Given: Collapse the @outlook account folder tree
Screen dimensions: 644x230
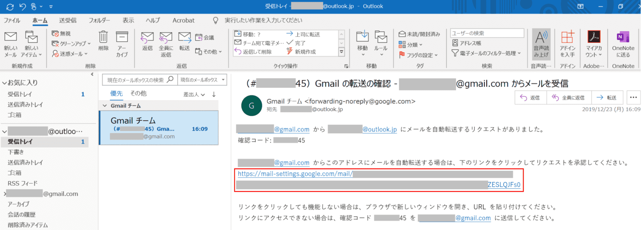Looking at the screenshot, I should 4,131.
